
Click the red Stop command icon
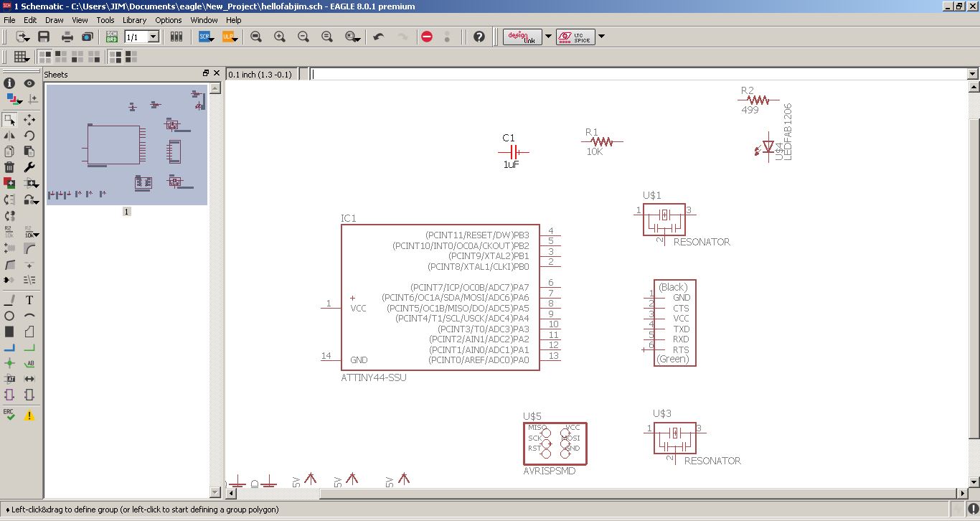[x=427, y=37]
